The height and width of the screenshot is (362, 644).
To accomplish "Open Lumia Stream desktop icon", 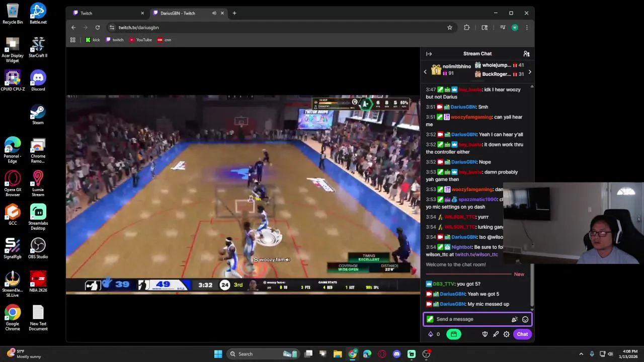I will coord(38,184).
